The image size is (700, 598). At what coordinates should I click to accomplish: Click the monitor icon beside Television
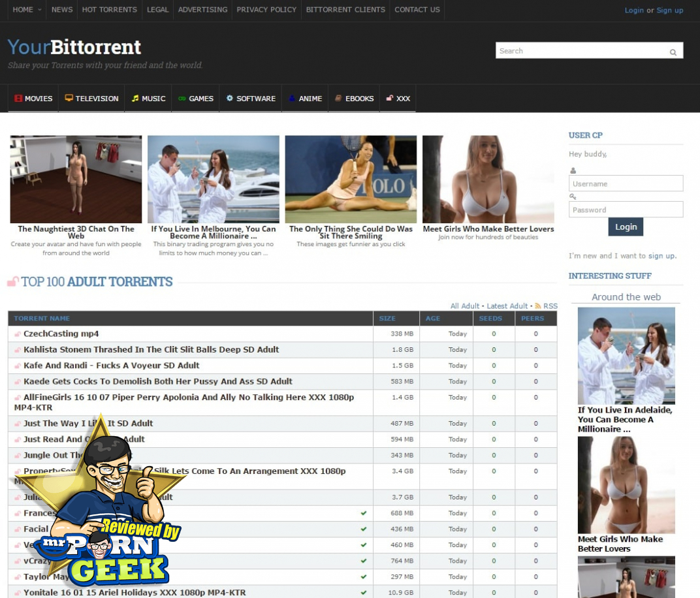[x=69, y=98]
